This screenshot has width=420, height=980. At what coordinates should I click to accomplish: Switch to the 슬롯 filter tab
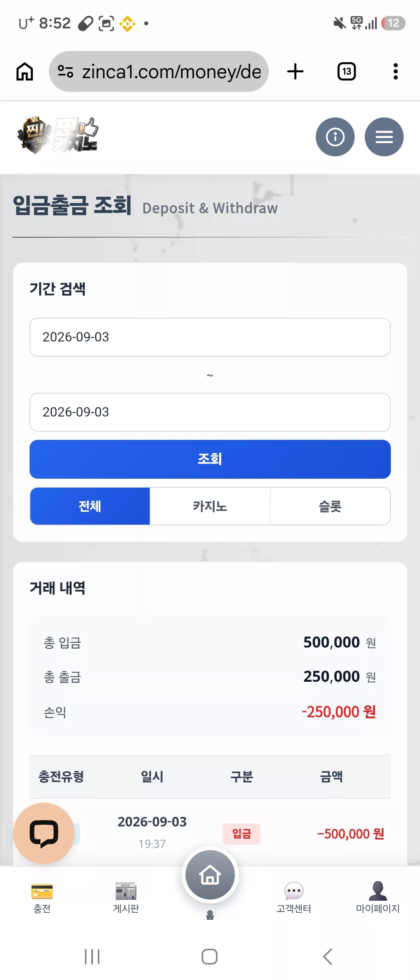[330, 506]
